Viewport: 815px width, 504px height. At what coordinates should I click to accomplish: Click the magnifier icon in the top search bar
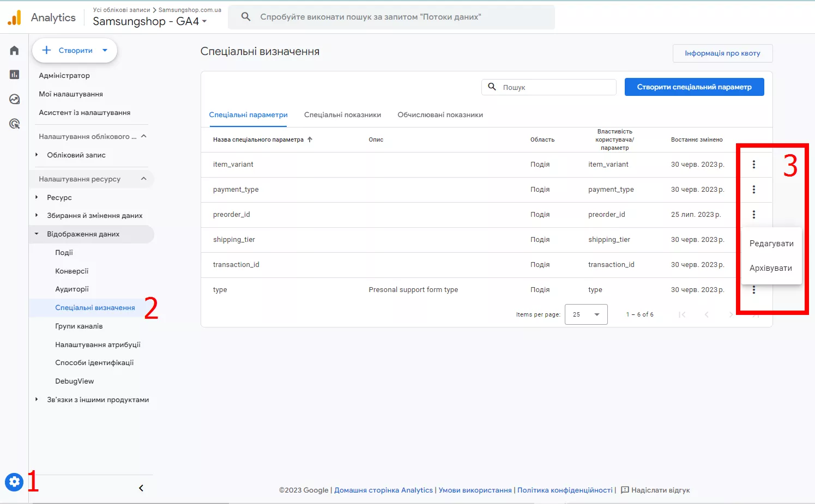pos(246,17)
